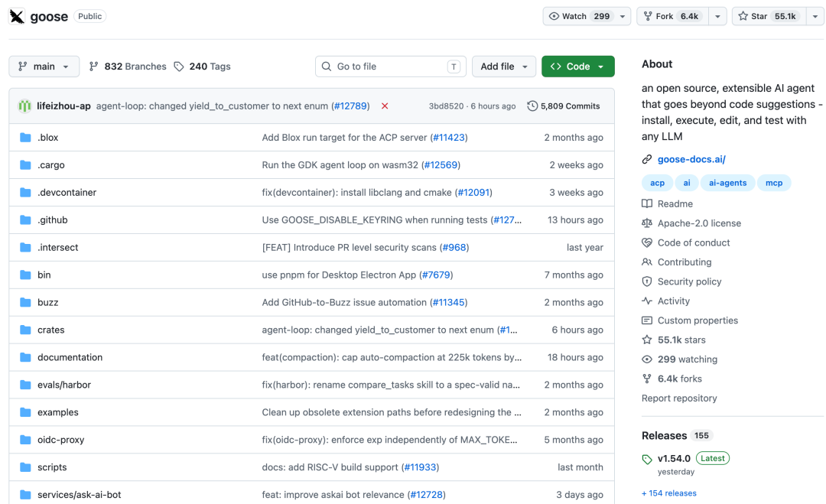826x504 pixels.
Task: Click the folder icon for crates
Action: point(25,330)
